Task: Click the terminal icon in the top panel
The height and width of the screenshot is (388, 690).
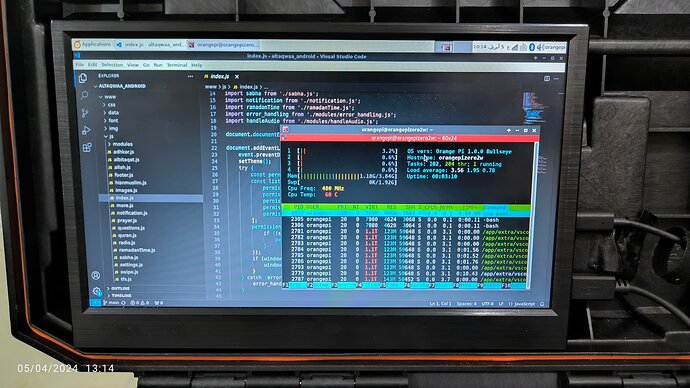Action: point(446,47)
